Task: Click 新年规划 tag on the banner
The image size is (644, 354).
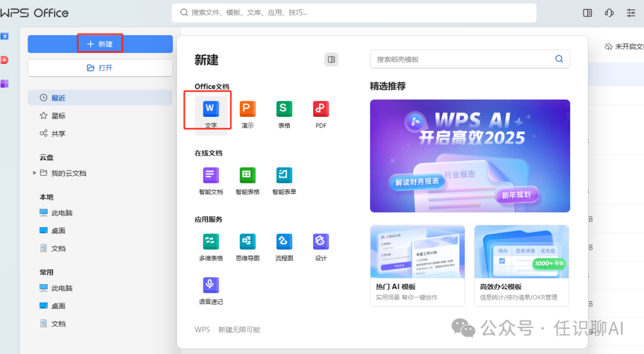Action: 516,195
